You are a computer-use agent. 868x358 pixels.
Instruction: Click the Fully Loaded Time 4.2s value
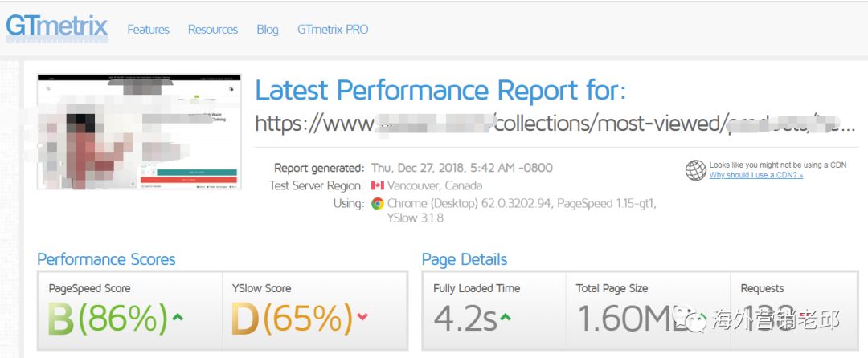pyautogui.click(x=465, y=319)
